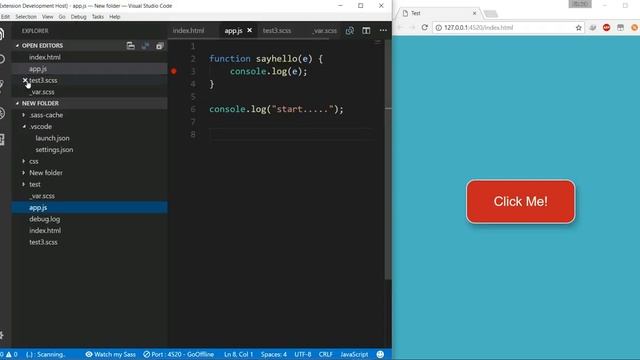
Task: Click UTF-8 encoding status item
Action: pyautogui.click(x=302, y=354)
